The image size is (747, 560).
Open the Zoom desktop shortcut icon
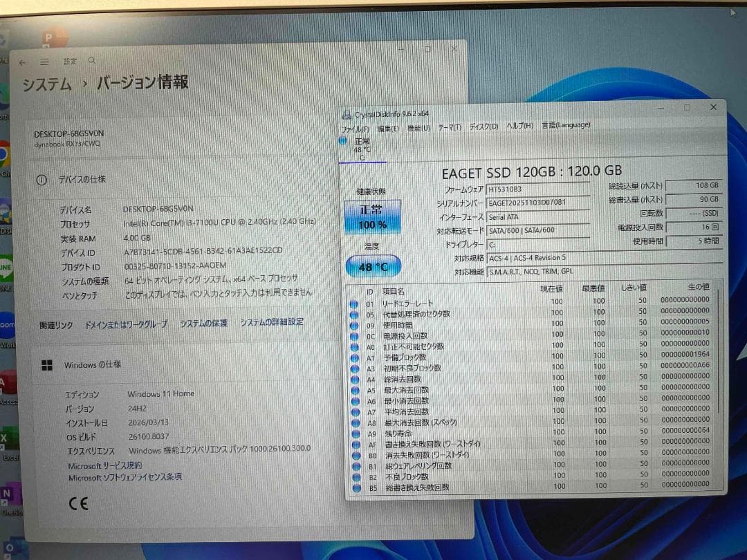tap(6, 328)
